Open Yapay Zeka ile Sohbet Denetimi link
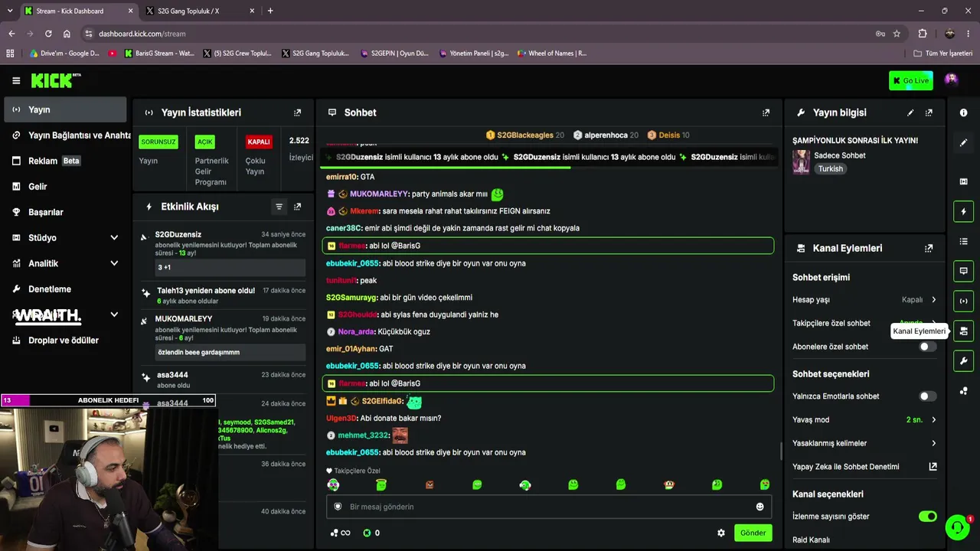980x551 pixels. coord(864,467)
